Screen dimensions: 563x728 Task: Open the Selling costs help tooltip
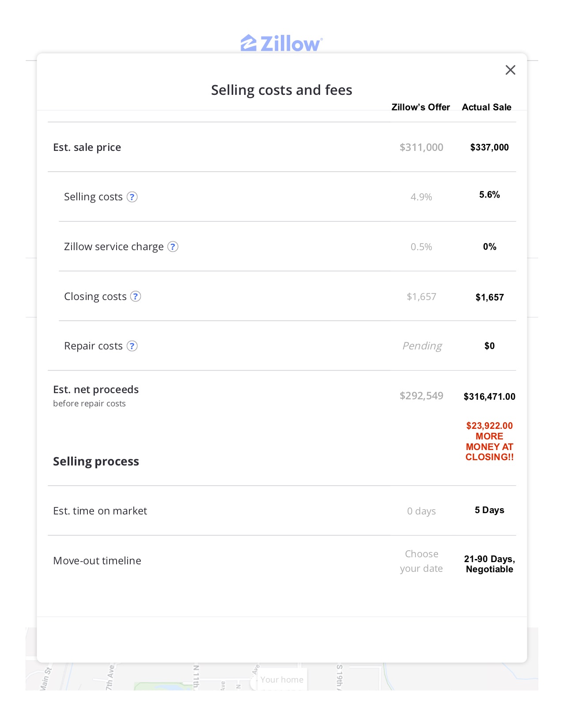132,197
